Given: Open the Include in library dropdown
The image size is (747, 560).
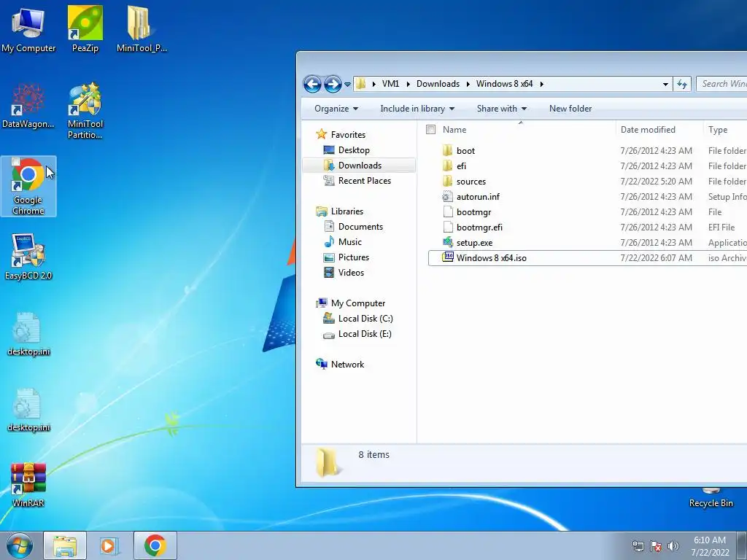Looking at the screenshot, I should pos(417,109).
